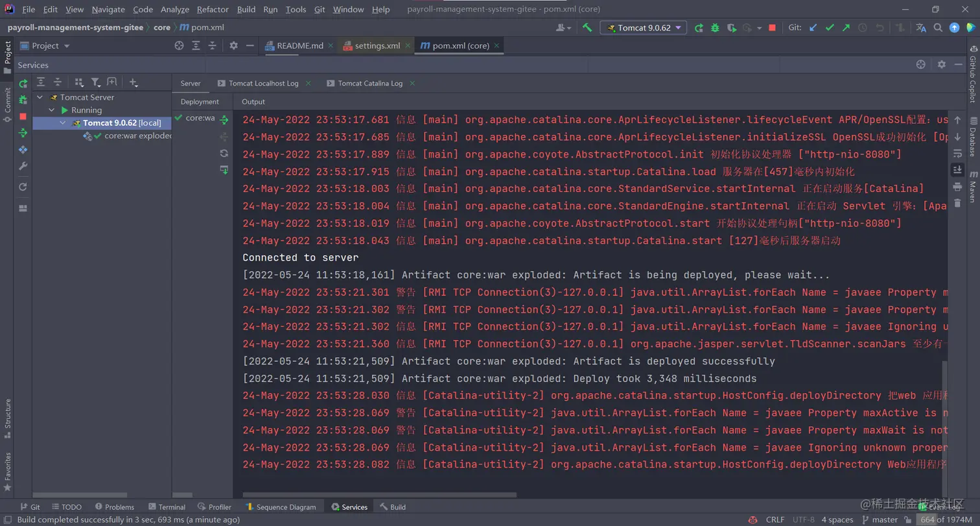
Task: Open the code-with-me user dropdown
Action: coord(564,28)
